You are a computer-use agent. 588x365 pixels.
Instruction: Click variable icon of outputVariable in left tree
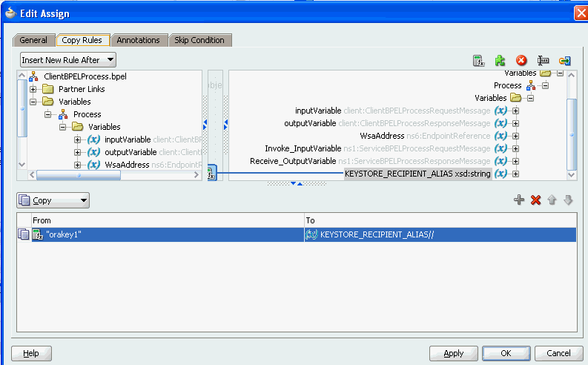point(93,152)
